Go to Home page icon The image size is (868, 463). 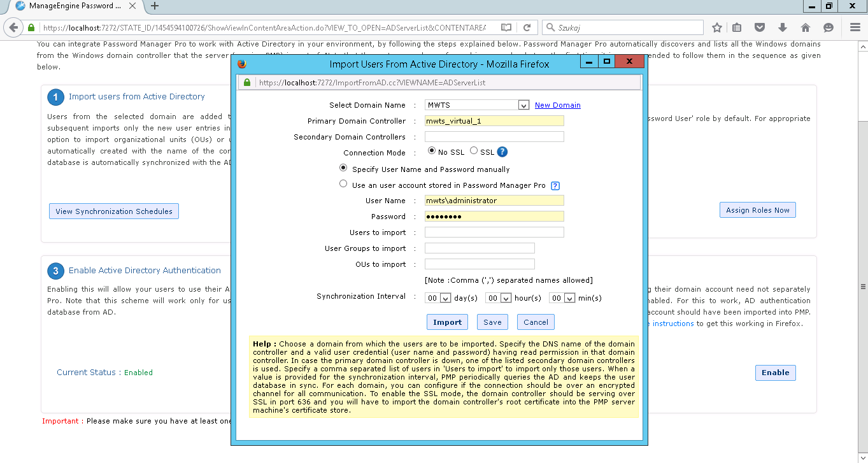pyautogui.click(x=806, y=28)
